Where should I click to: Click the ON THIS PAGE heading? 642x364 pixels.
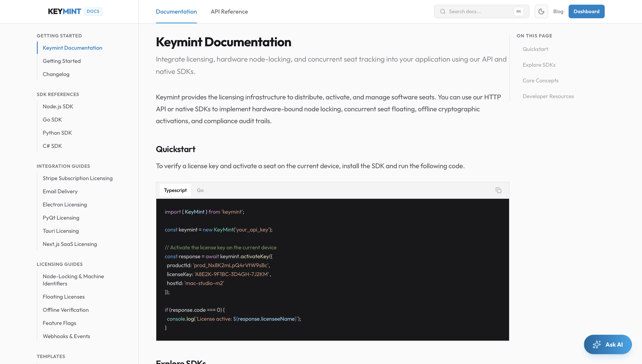[534, 36]
